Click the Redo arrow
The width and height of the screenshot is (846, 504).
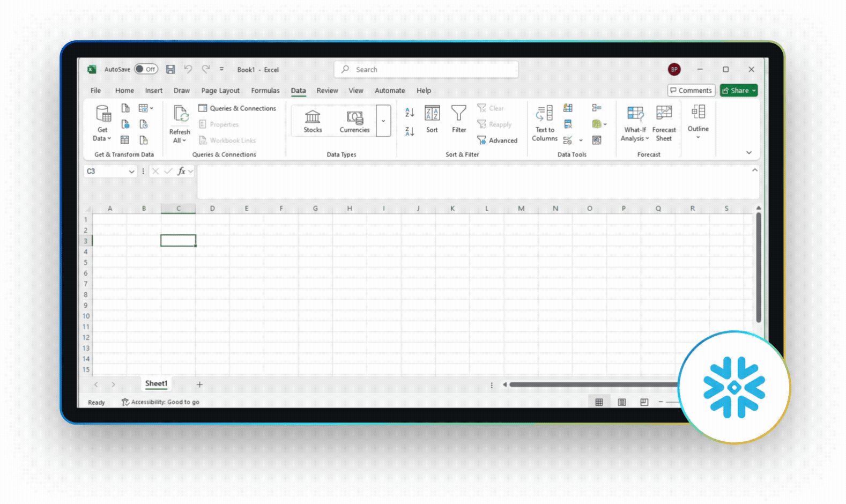[206, 69]
